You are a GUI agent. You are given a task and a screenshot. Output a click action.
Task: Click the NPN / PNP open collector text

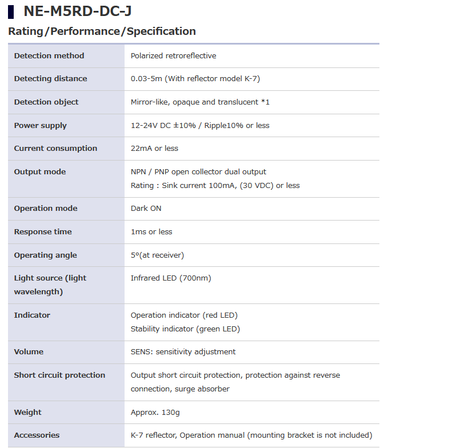coord(198,172)
